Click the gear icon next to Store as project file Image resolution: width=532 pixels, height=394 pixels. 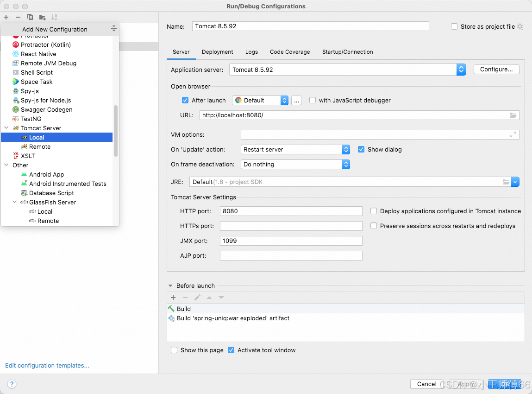(520, 26)
